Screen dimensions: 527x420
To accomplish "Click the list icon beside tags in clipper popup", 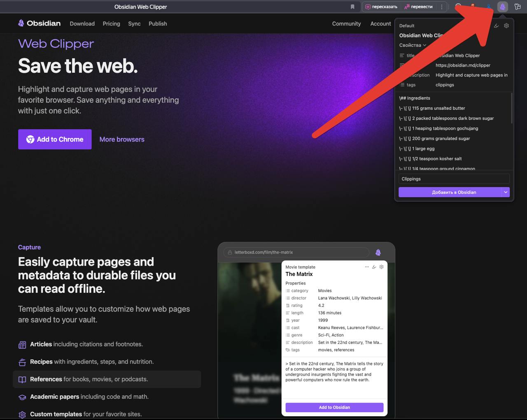I will pos(402,85).
